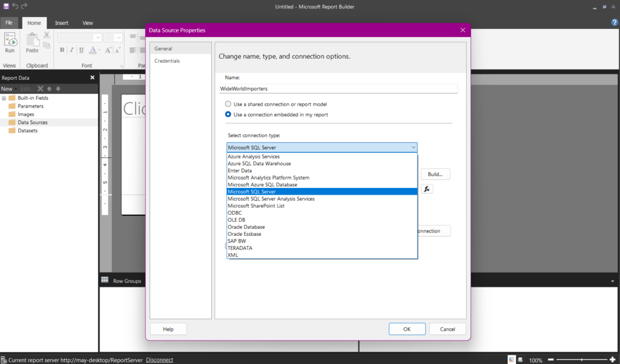Choose Microsoft SQL Server Analysis Services option
This screenshot has width=620, height=364.
tap(322, 198)
